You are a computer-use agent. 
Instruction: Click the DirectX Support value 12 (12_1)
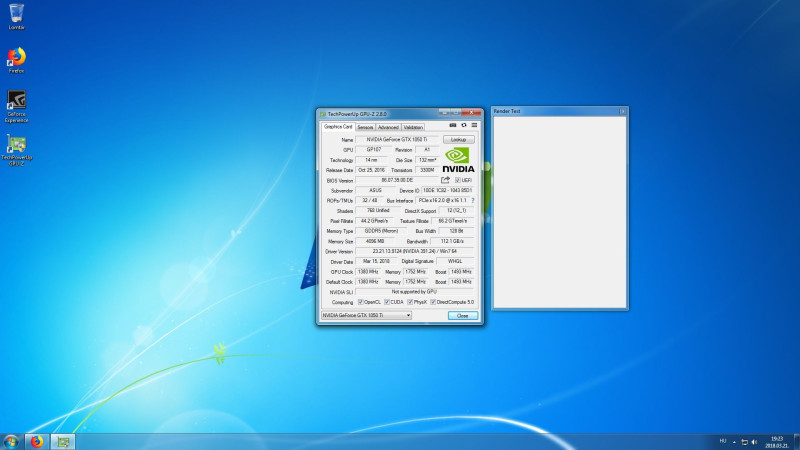click(456, 210)
